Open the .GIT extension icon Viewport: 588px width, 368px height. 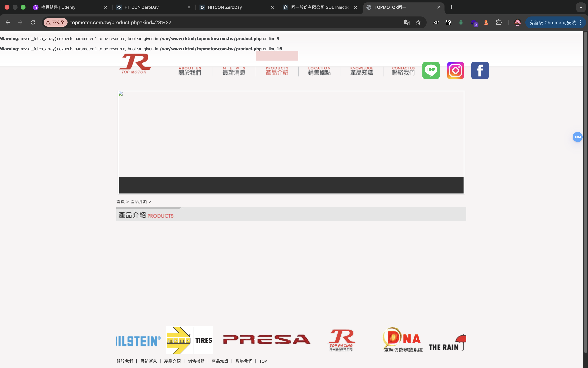tap(436, 22)
